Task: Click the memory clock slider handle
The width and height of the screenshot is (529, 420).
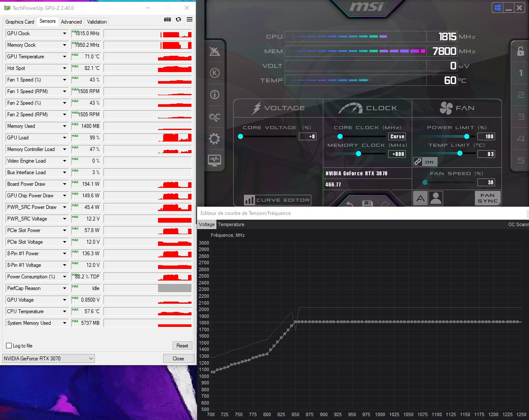Action: click(359, 154)
